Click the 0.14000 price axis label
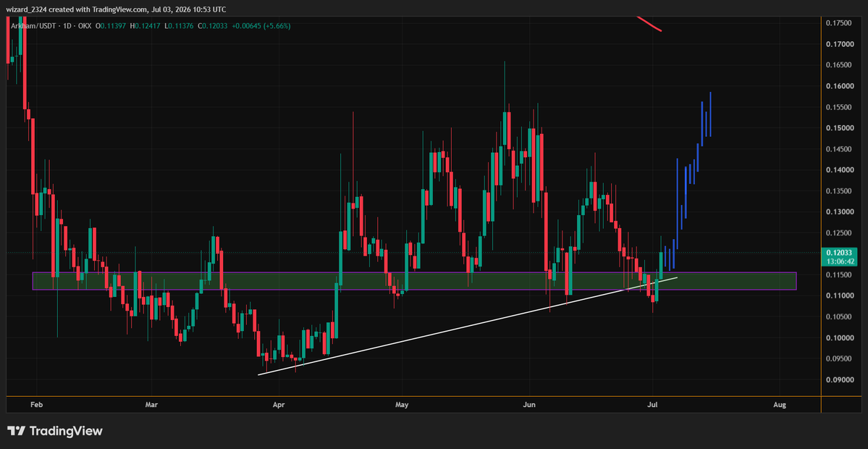868x449 pixels. tap(838, 170)
